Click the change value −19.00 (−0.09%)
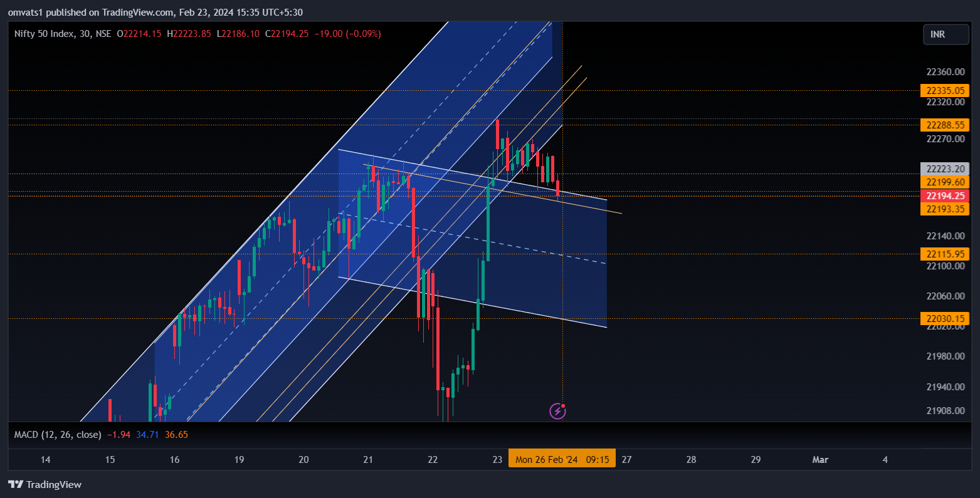 pos(347,34)
